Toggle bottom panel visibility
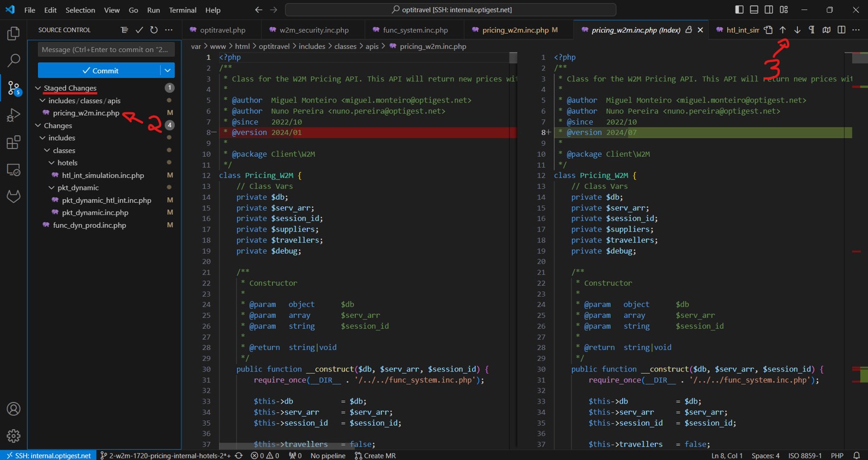This screenshot has height=460, width=868. point(754,10)
